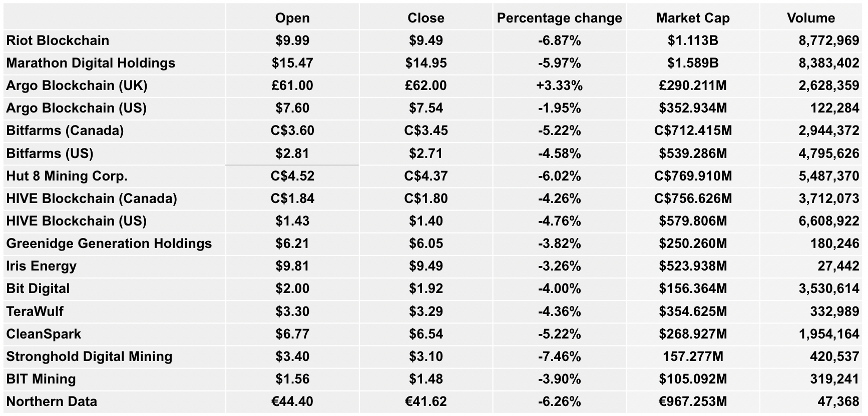Screen dimensions: 868x416
Task: Click the Open column header
Action: click(292, 18)
